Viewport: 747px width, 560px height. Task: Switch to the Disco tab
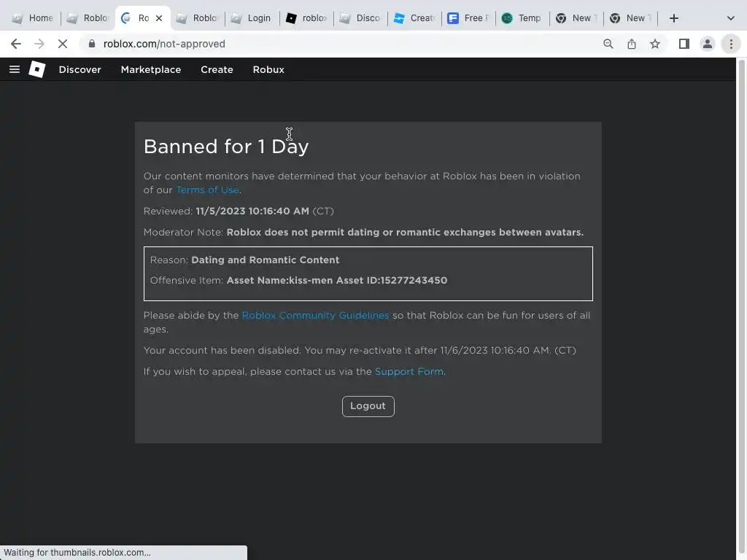360,18
